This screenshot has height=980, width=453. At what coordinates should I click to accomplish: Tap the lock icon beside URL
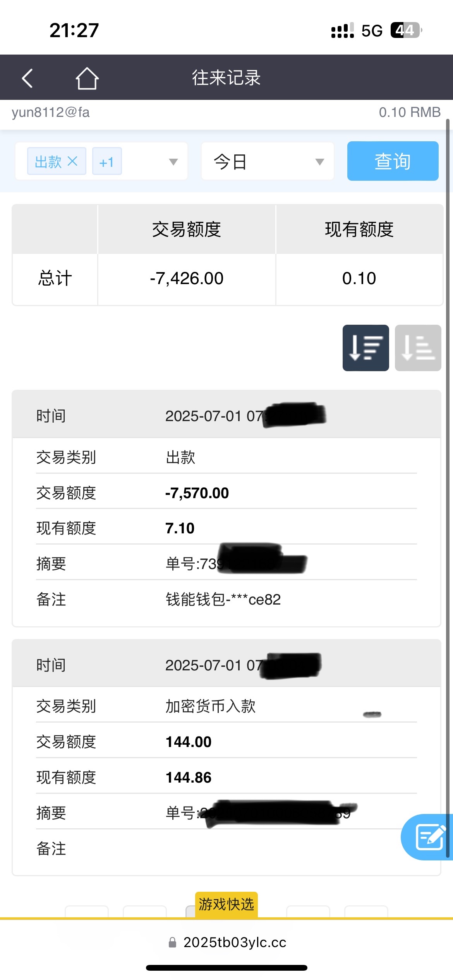pyautogui.click(x=173, y=942)
